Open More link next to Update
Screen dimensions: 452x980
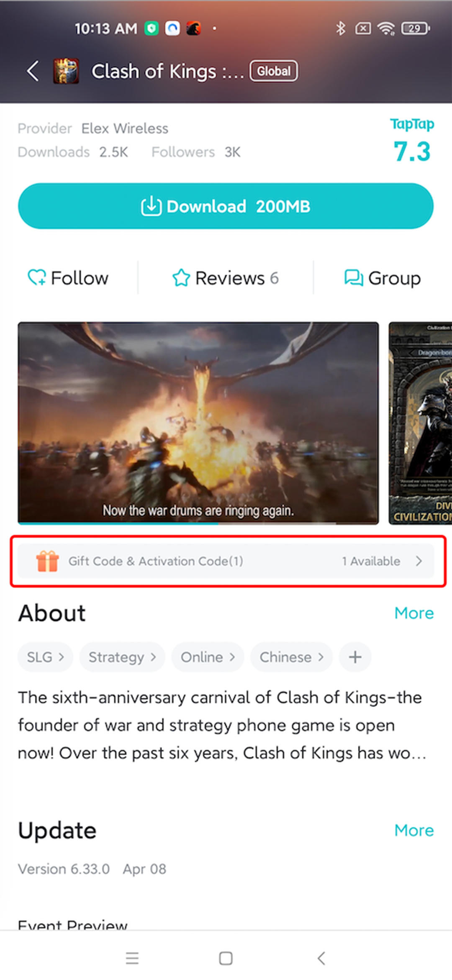point(414,830)
